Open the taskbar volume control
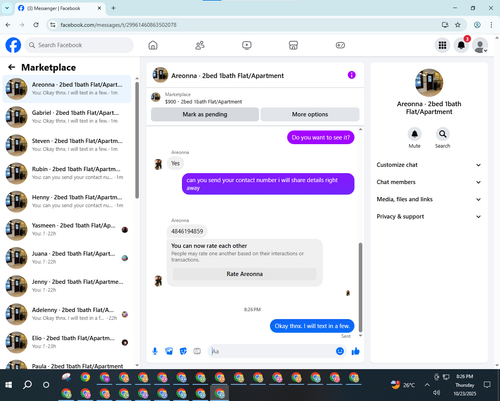 tap(437, 393)
